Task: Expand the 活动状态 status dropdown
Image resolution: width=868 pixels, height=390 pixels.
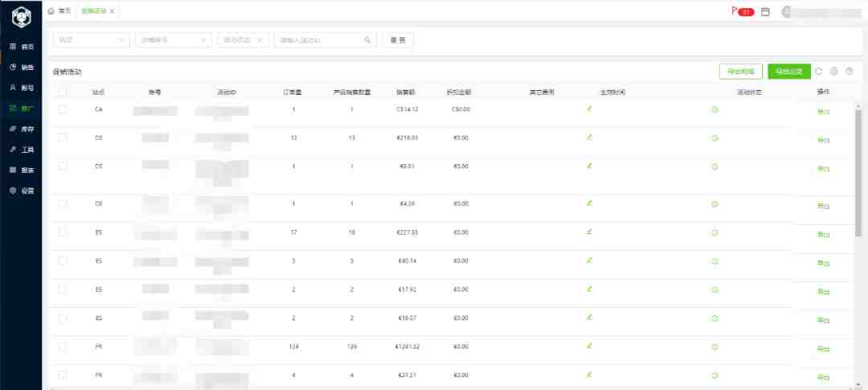Action: click(243, 40)
